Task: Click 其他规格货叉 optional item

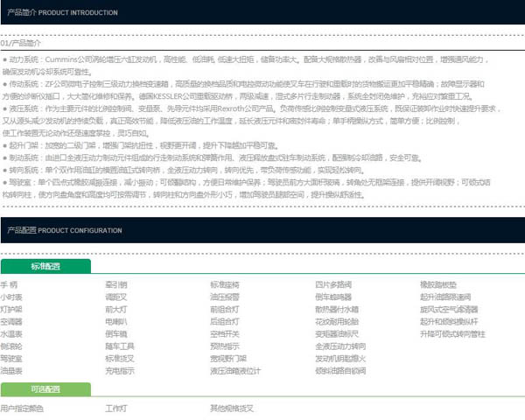Action: point(232,408)
